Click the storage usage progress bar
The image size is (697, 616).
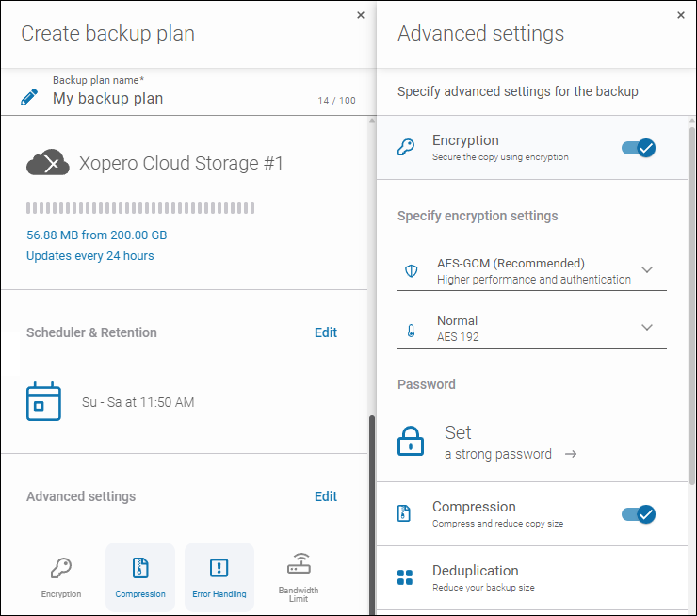tap(140, 207)
